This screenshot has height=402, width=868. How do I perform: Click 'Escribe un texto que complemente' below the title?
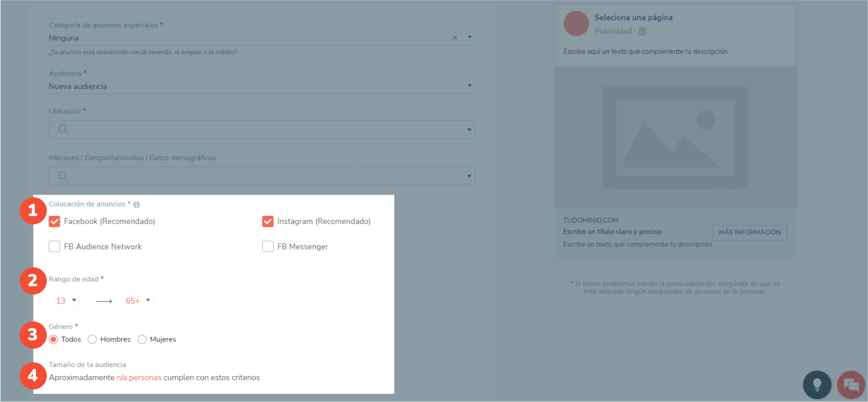point(637,244)
